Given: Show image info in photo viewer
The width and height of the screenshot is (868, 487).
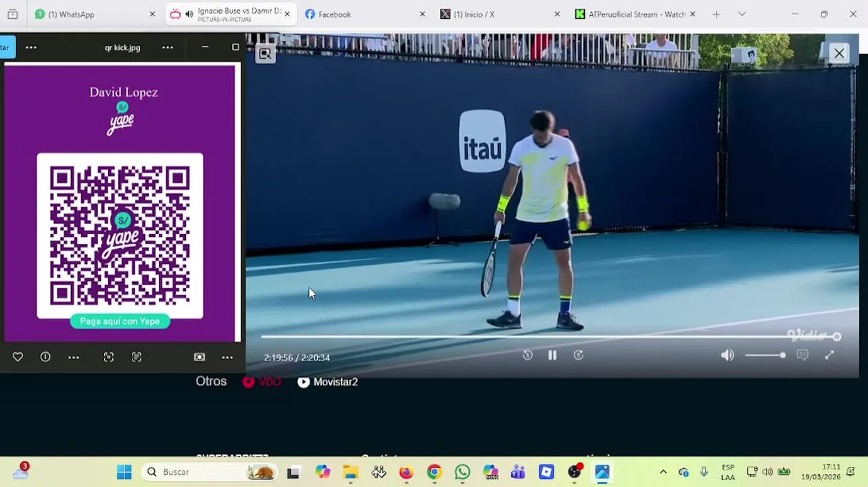Looking at the screenshot, I should pyautogui.click(x=45, y=357).
